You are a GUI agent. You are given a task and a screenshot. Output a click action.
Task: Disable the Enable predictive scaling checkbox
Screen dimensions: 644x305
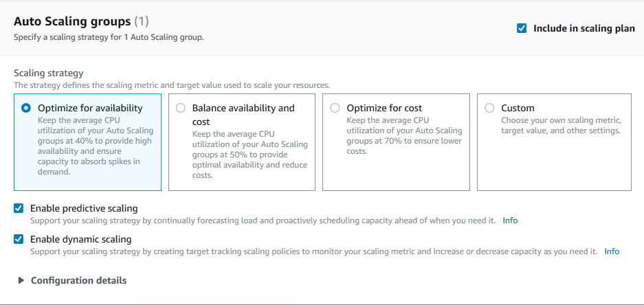click(19, 208)
